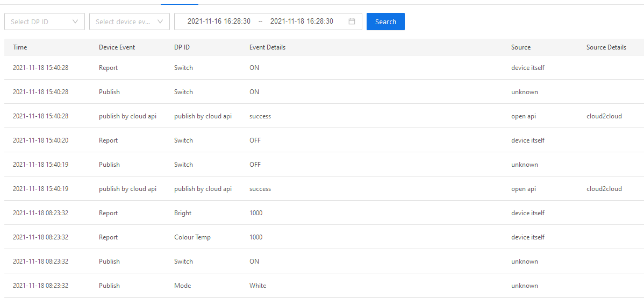Click the Device Event column header
The height and width of the screenshot is (304, 644).
pyautogui.click(x=117, y=47)
